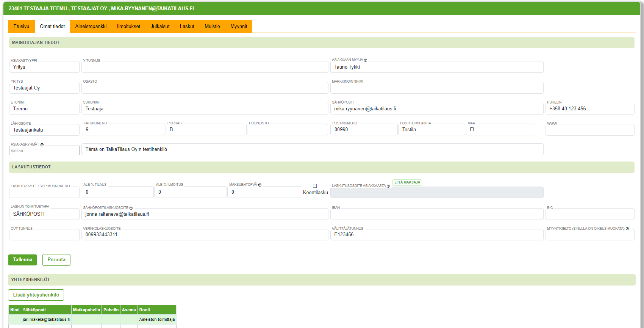Select the Omat tiedot tab

[52, 27]
